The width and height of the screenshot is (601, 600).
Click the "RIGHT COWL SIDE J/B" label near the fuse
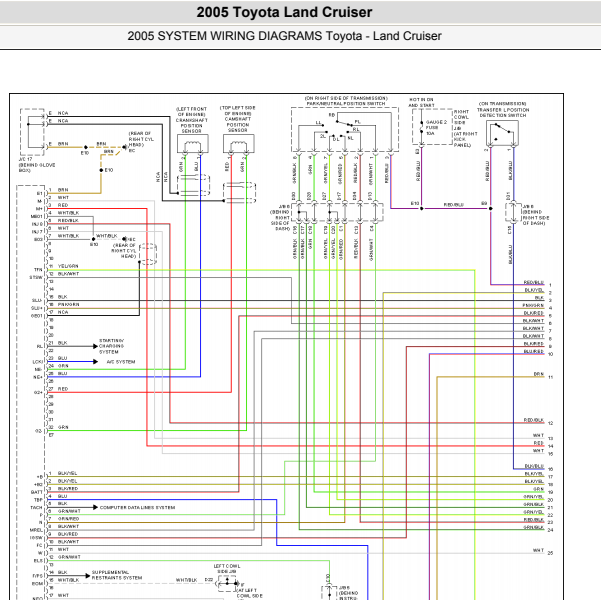pyautogui.click(x=462, y=120)
